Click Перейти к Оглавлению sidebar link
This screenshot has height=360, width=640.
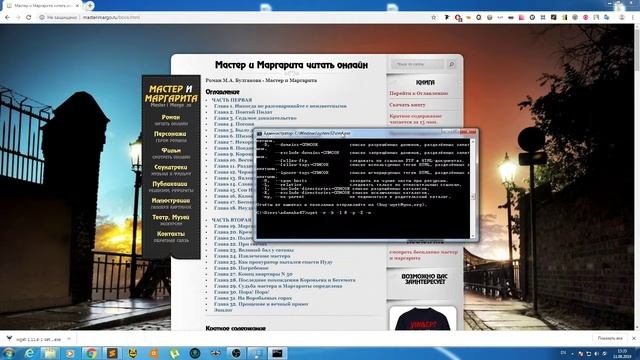pyautogui.click(x=418, y=93)
